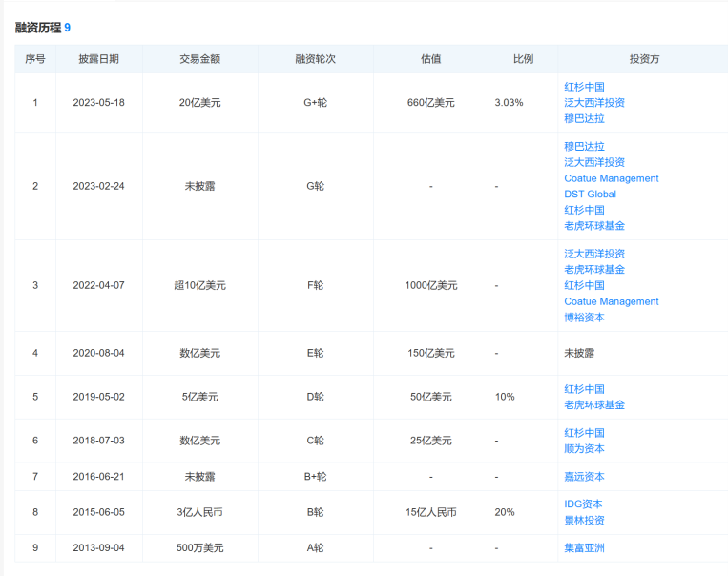Click the 披露日期 column header
Image resolution: width=728 pixels, height=576 pixels.
(x=99, y=59)
